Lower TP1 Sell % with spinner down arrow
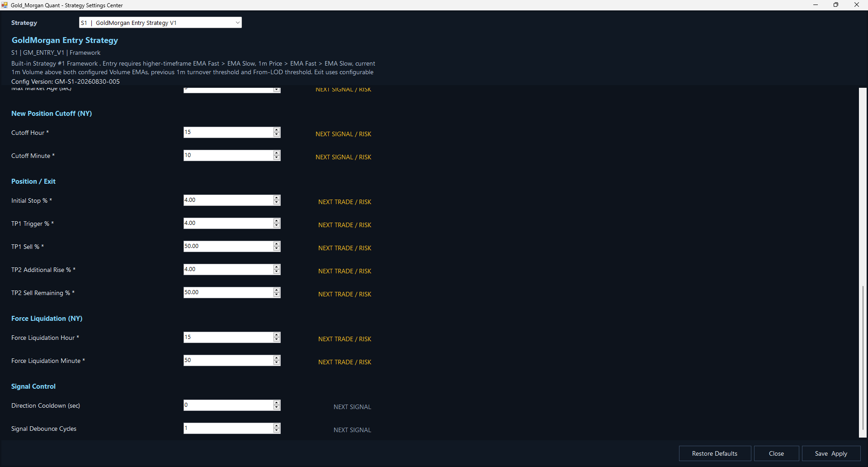Viewport: 868px width, 467px height. point(277,249)
